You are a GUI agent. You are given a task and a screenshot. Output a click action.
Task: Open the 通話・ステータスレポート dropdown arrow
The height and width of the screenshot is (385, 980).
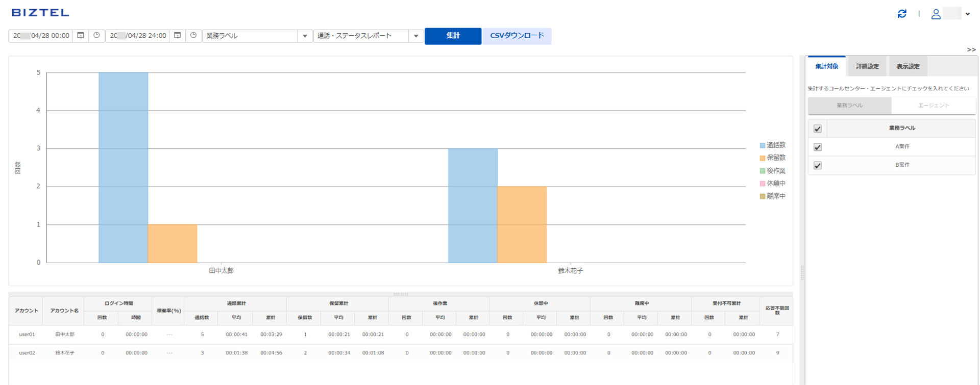click(x=416, y=36)
